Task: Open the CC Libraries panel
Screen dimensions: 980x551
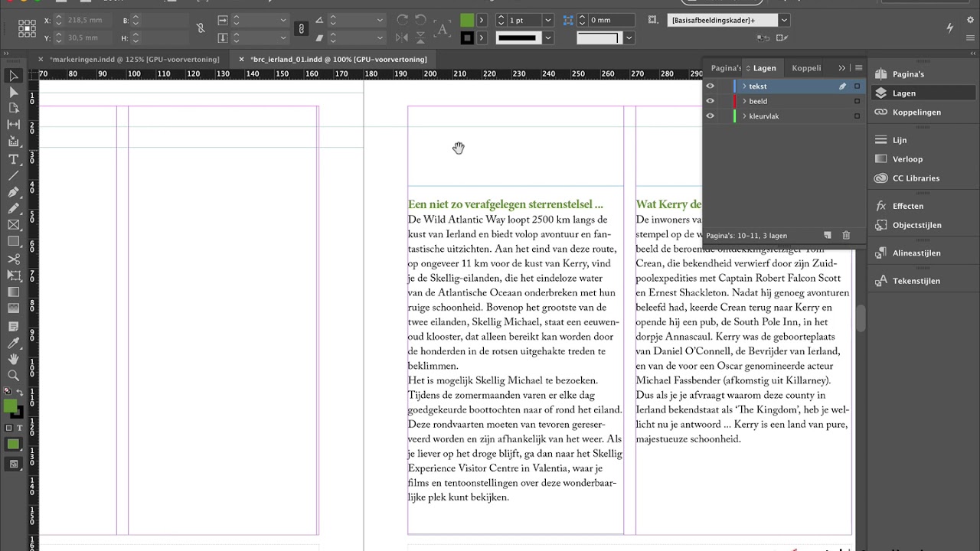Action: tap(916, 178)
